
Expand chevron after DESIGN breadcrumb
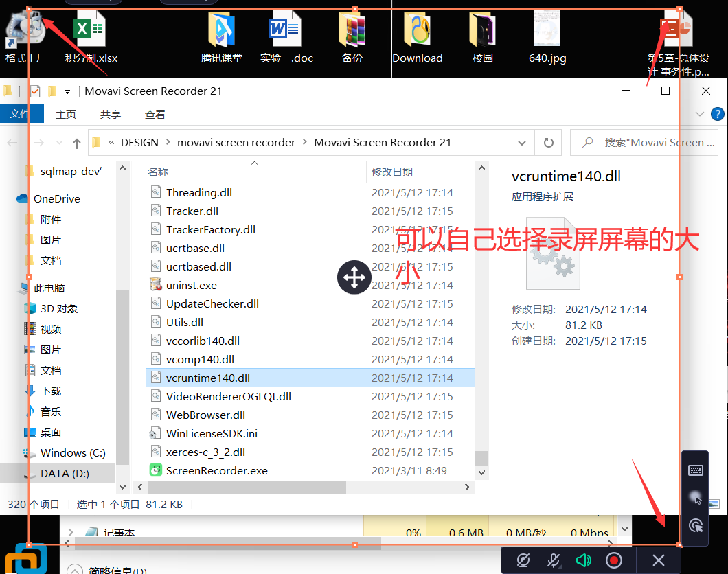[x=168, y=142]
